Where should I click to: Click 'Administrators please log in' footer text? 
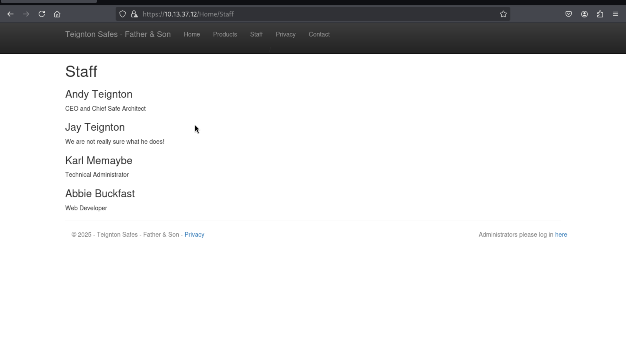(x=516, y=235)
